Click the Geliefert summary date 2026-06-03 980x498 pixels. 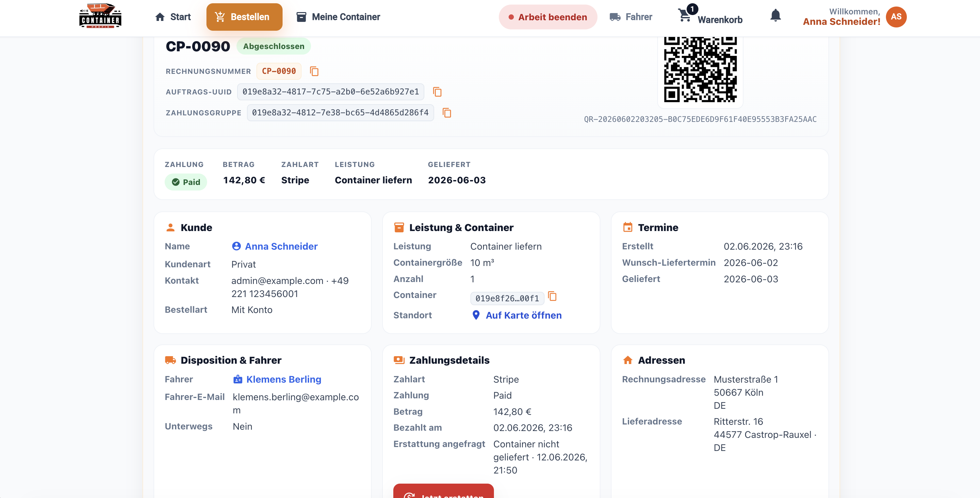click(457, 180)
